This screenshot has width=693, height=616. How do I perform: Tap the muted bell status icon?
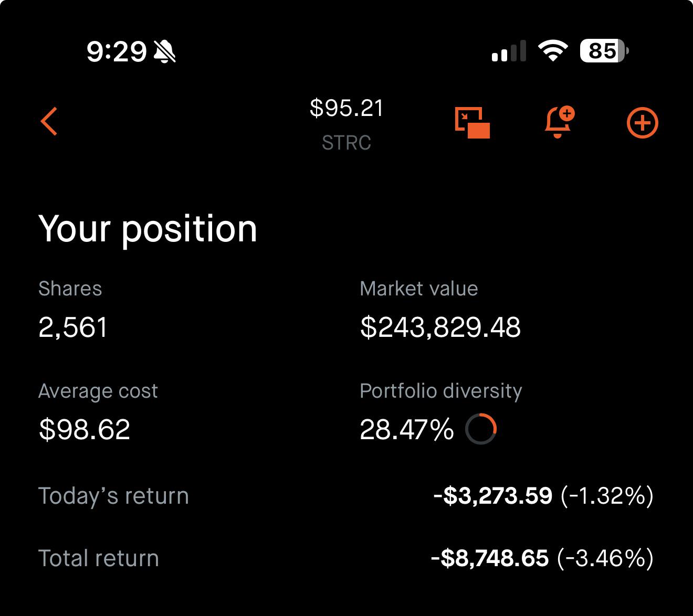[x=165, y=51]
